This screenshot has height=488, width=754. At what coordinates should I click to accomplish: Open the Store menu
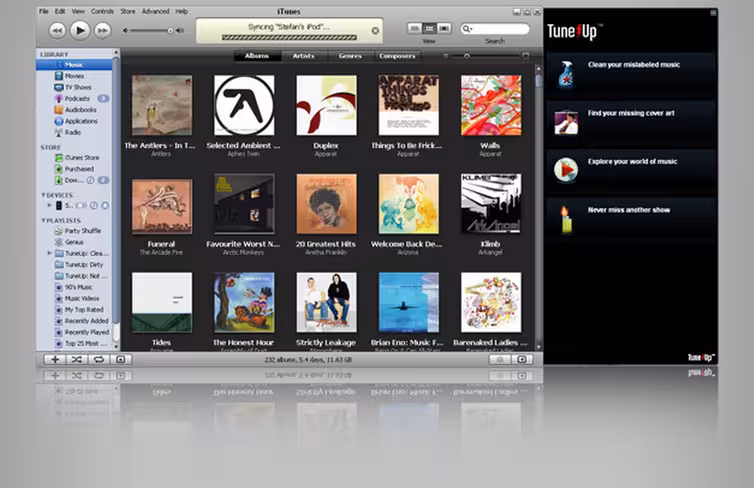coord(127,11)
